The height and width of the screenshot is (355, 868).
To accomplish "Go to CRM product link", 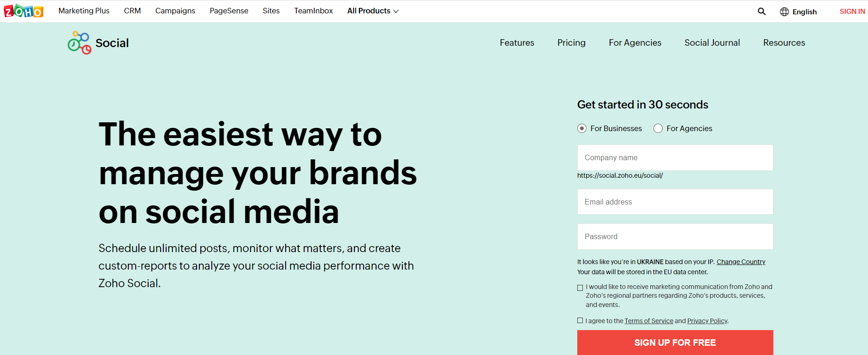I will tap(132, 11).
